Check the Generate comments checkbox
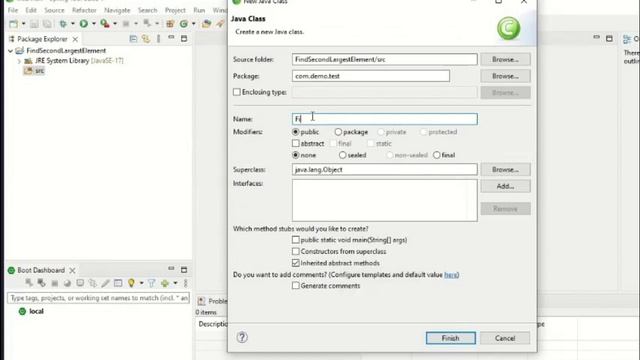The width and height of the screenshot is (640, 360). coord(296,285)
